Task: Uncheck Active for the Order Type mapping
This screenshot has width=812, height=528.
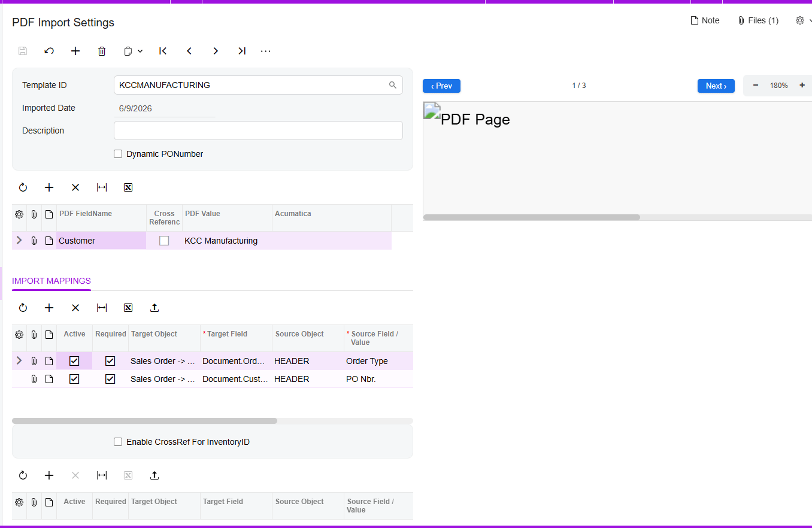Action: (74, 361)
